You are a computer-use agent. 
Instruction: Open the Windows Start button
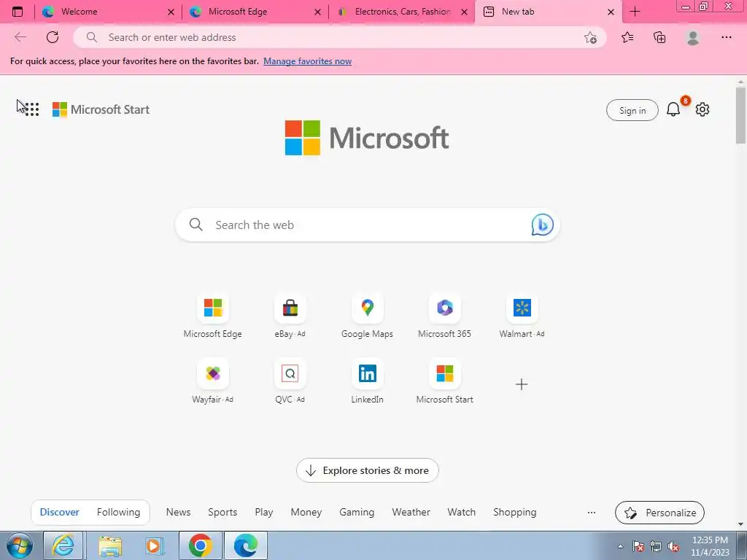(x=20, y=545)
